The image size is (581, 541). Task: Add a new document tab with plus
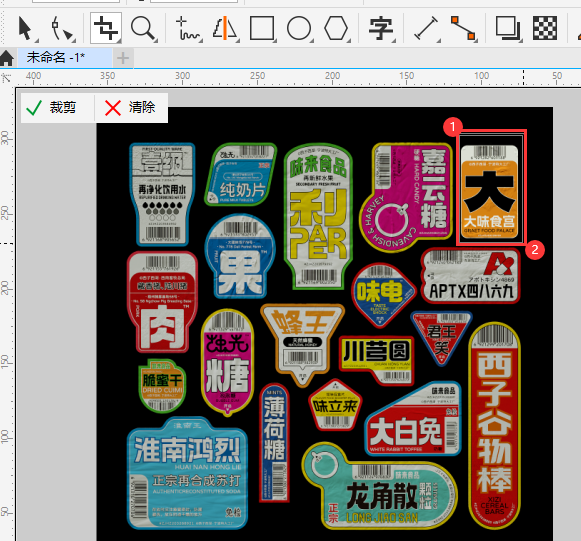tap(123, 58)
